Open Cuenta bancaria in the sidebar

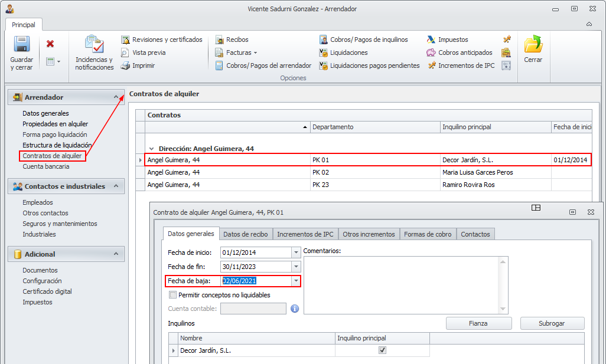[x=46, y=167]
